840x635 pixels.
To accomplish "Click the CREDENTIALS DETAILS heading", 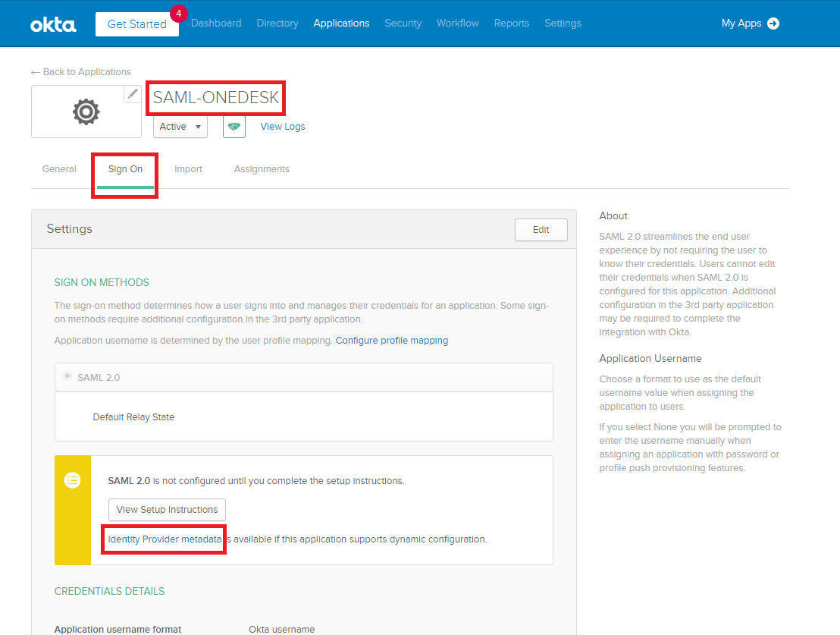I will point(109,591).
